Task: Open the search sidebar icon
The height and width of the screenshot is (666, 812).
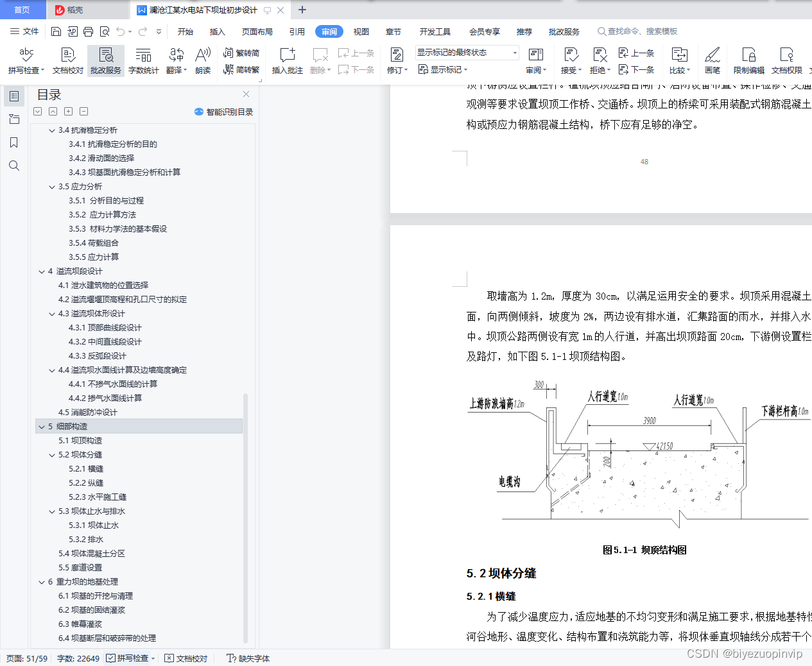Action: pyautogui.click(x=14, y=166)
